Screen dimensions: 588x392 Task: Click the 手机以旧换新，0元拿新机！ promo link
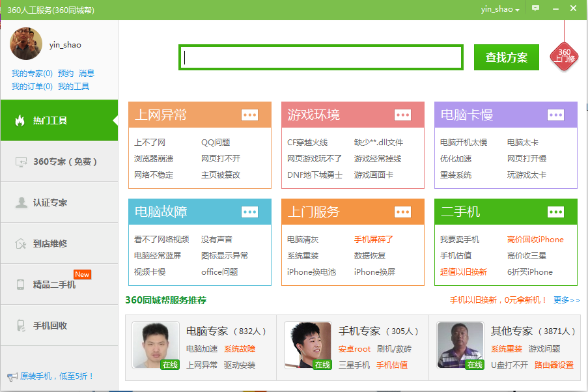(x=498, y=300)
